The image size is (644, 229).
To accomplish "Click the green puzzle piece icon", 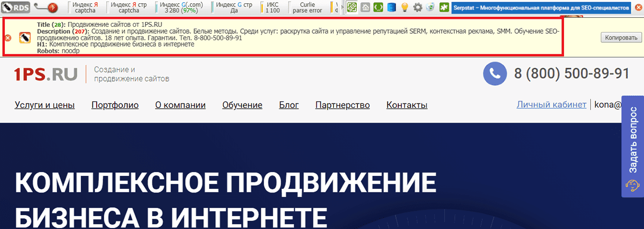I will (x=444, y=8).
